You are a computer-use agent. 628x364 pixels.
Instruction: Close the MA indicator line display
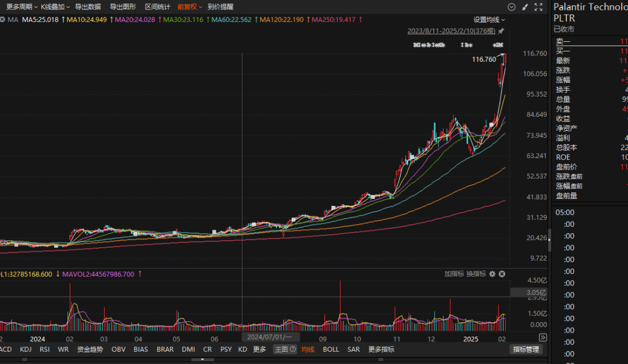2,20
